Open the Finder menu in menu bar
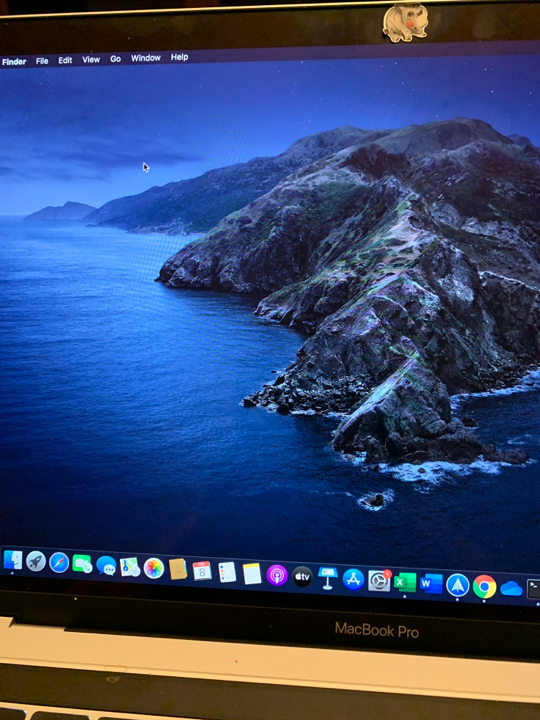Viewport: 540px width, 720px height. (x=14, y=62)
